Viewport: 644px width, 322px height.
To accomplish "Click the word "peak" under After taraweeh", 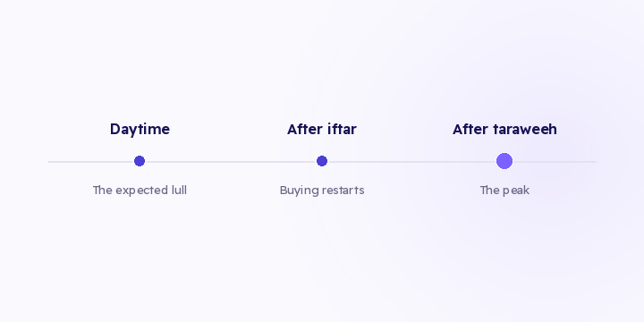I will click(516, 191).
